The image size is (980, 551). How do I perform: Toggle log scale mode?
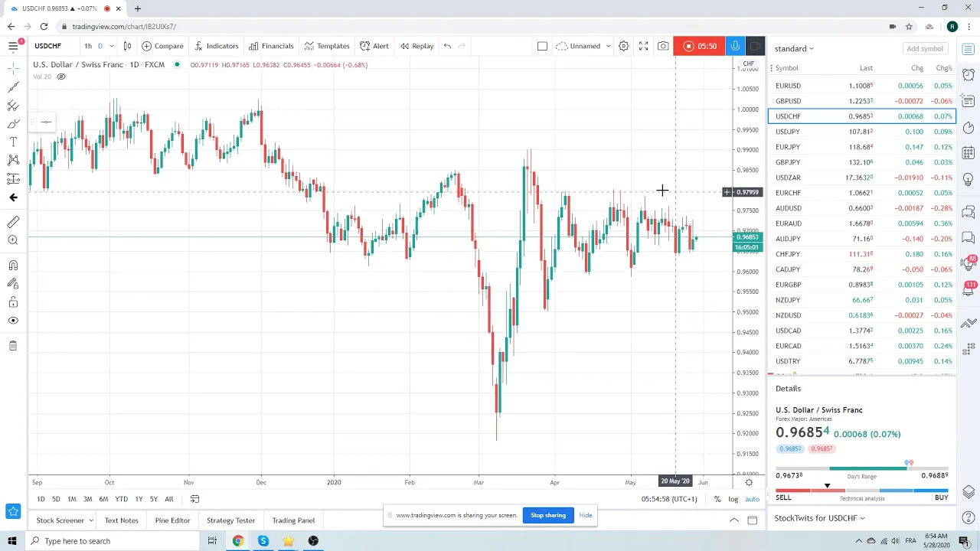tap(733, 499)
